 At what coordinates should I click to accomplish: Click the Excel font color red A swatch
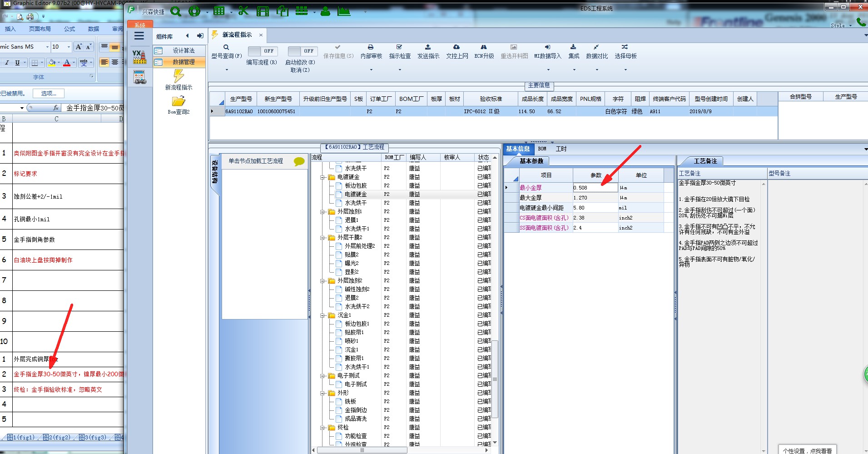[67, 63]
